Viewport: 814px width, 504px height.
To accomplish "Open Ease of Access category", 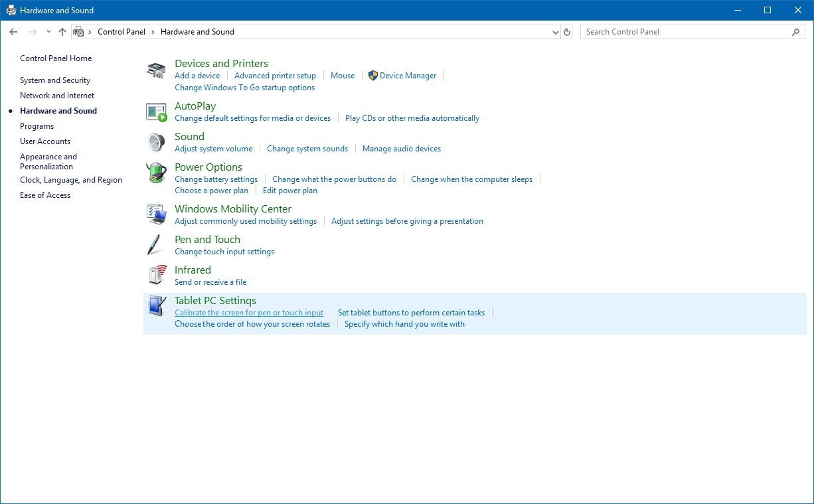I will [x=45, y=195].
